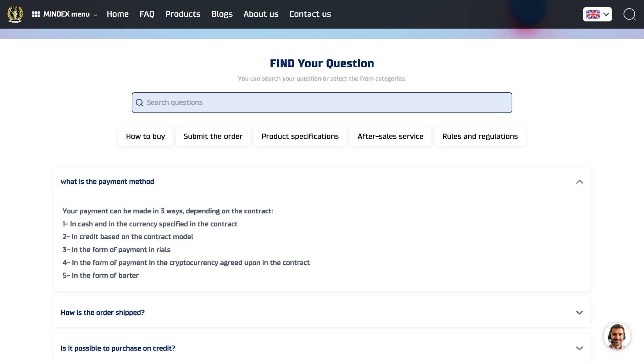Expand the purchase on credit chevron
Image resolution: width=644 pixels, height=363 pixels.
[x=579, y=349]
